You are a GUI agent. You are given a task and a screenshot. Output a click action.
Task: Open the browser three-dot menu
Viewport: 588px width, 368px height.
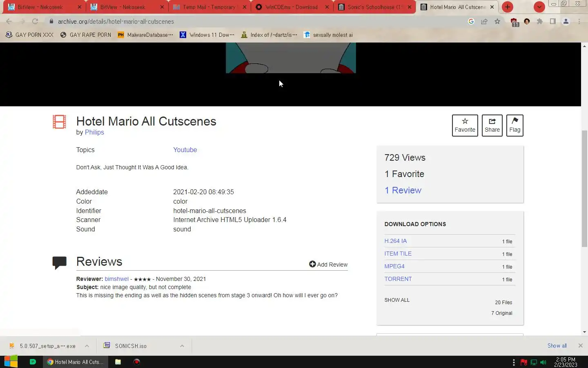coord(579,21)
